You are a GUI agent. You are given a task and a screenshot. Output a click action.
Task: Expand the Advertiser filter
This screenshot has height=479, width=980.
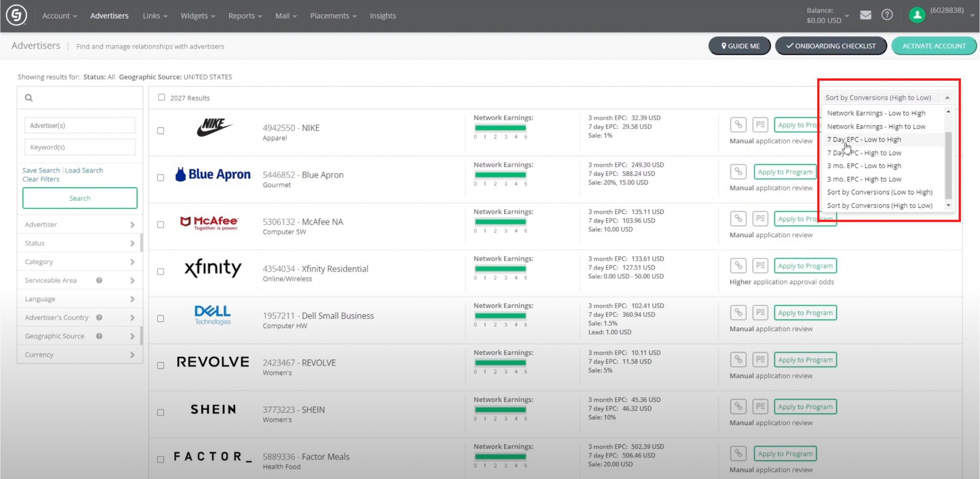click(x=80, y=224)
